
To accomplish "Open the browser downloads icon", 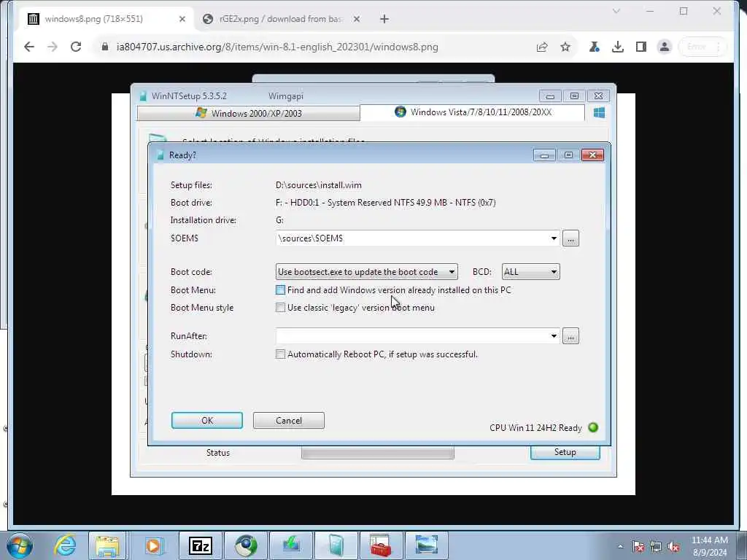I will [x=617, y=47].
